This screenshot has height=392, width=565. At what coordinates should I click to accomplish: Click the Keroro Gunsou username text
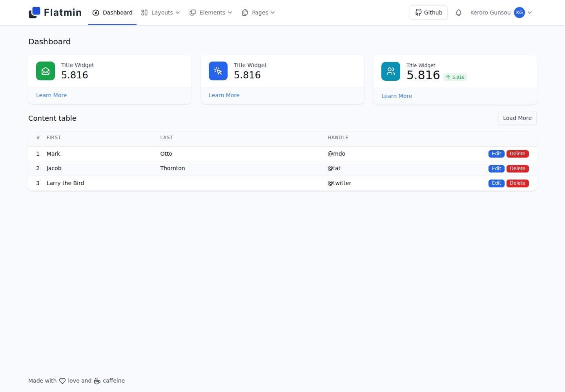click(x=490, y=13)
